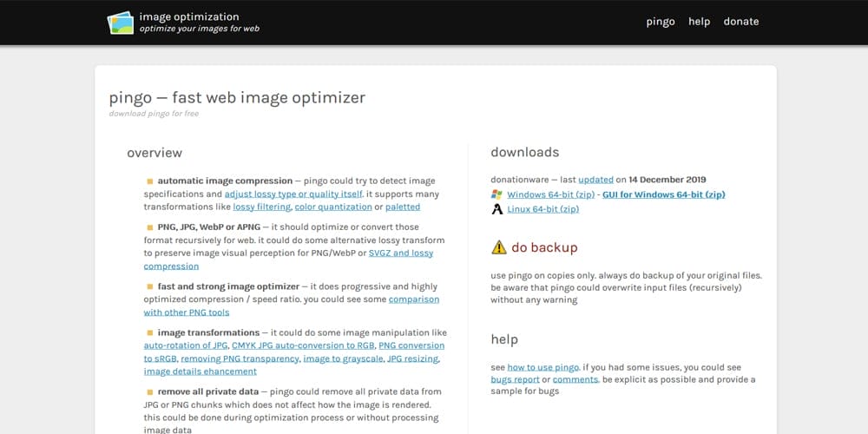Open the 'paletted' link
The height and width of the screenshot is (434, 868).
click(x=403, y=207)
